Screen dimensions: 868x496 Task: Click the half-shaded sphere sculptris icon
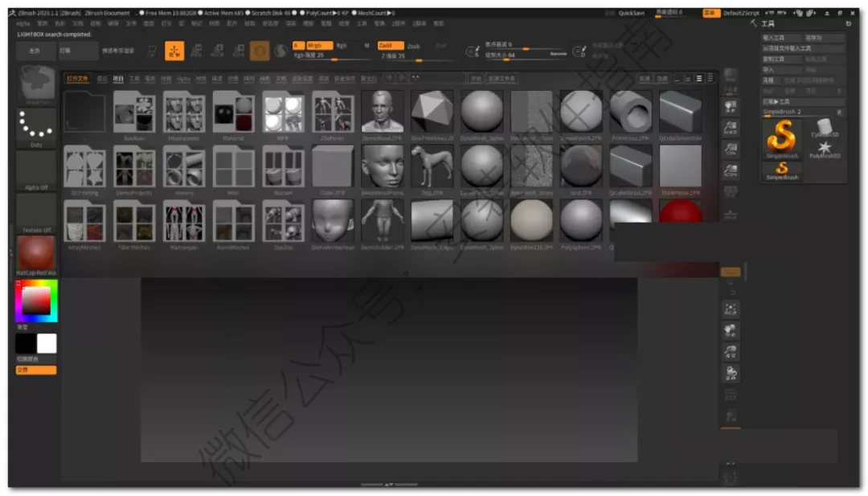280,51
